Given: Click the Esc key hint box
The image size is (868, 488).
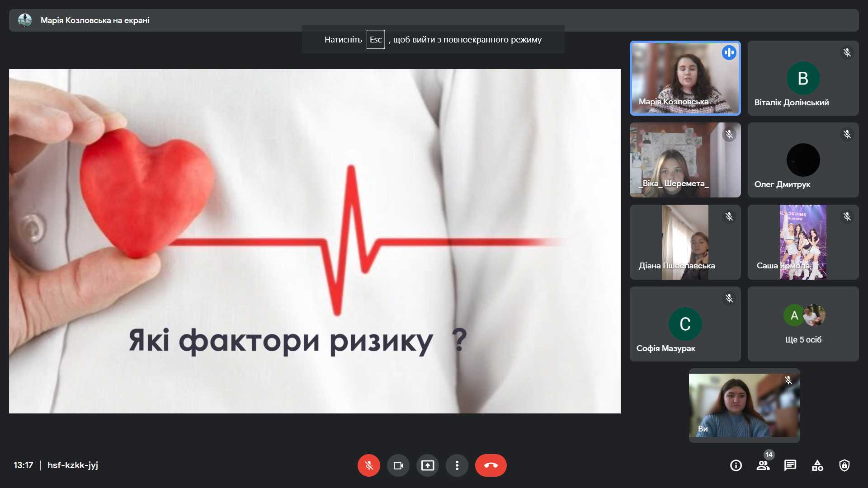Looking at the screenshot, I should coord(375,40).
